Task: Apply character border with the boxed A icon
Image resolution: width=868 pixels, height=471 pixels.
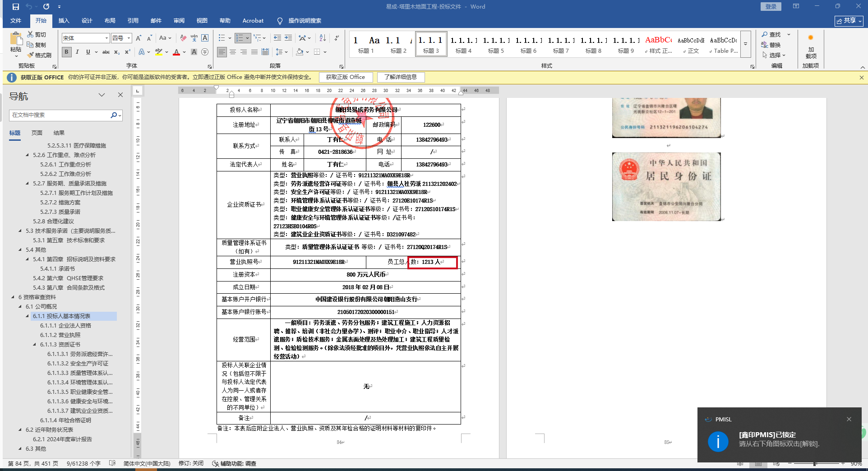Action: point(205,38)
